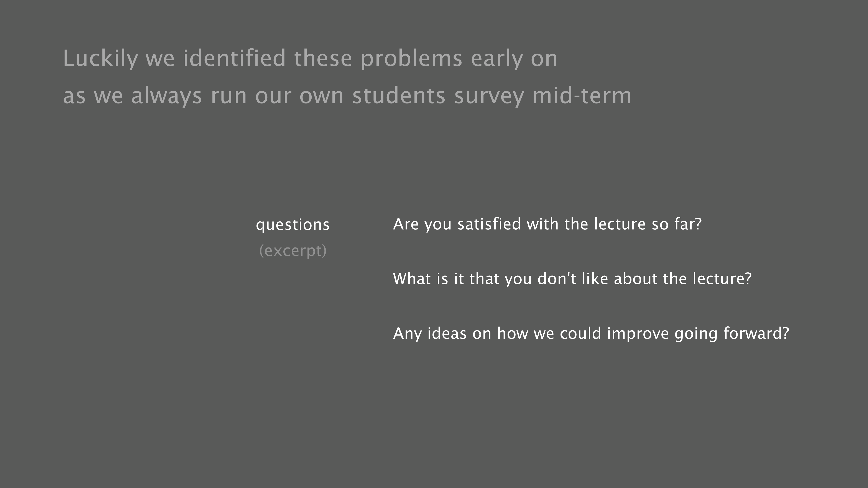Click the word "survey" in the heading
Image resolution: width=868 pixels, height=488 pixels.
489,95
